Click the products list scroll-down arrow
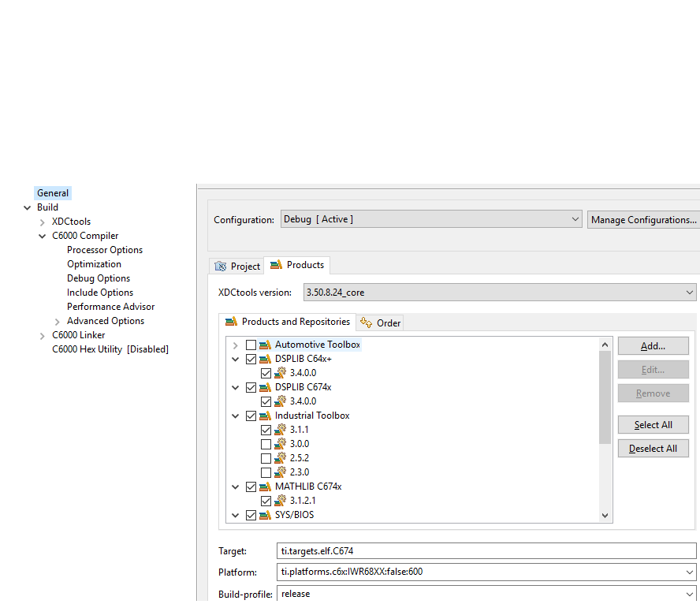This screenshot has width=700, height=604. tap(605, 515)
